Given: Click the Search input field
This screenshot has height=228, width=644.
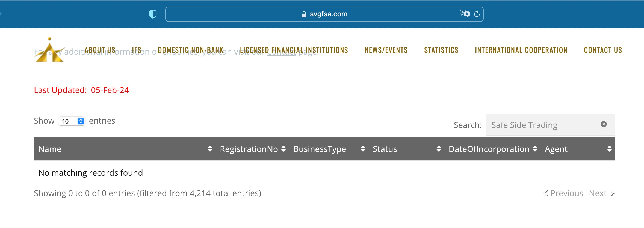Looking at the screenshot, I should (x=543, y=125).
